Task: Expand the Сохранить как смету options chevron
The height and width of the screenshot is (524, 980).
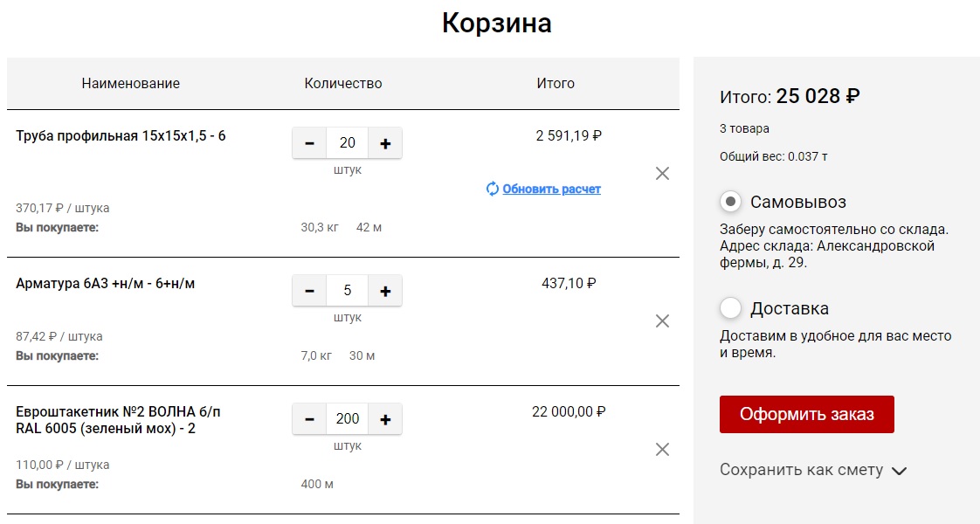Action: [x=899, y=470]
